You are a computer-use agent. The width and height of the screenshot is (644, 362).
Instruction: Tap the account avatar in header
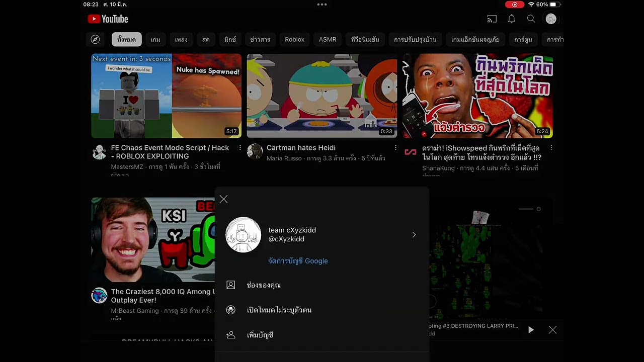(x=551, y=19)
